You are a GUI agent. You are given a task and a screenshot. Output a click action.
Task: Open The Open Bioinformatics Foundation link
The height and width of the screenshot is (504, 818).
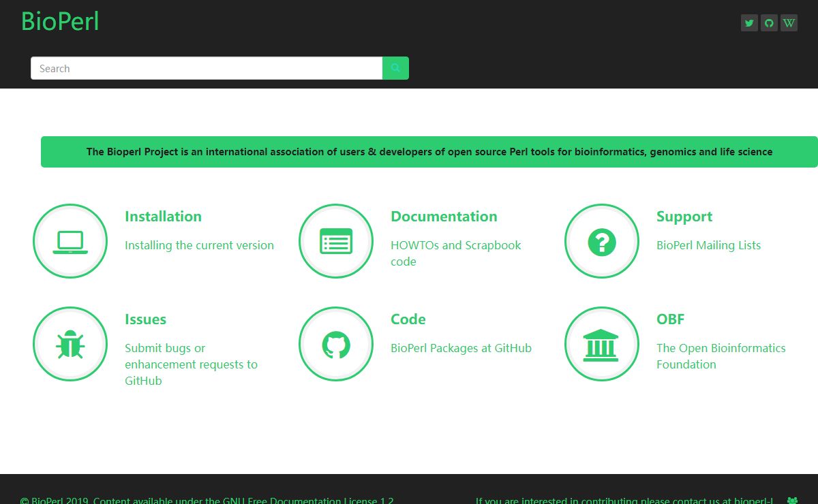[721, 356]
